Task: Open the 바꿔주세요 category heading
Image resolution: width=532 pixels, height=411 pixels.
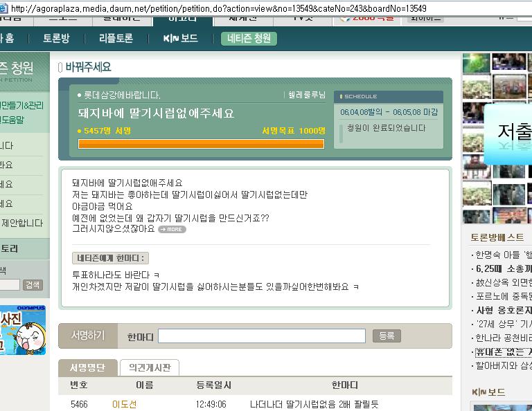Action: point(88,67)
